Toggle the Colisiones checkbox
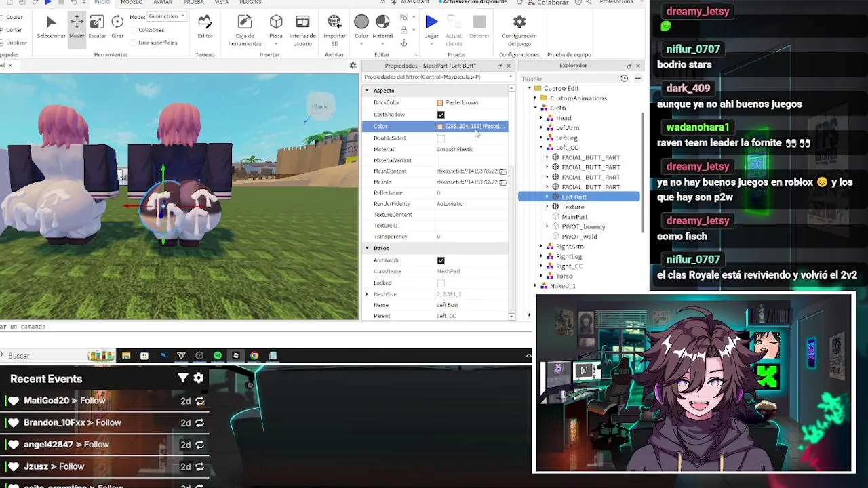868x488 pixels. pyautogui.click(x=132, y=30)
